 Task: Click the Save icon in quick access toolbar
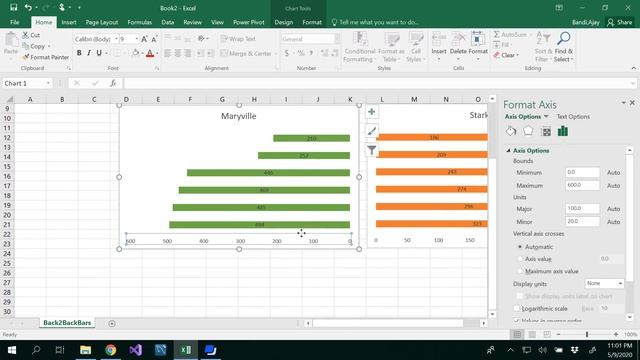[13, 7]
